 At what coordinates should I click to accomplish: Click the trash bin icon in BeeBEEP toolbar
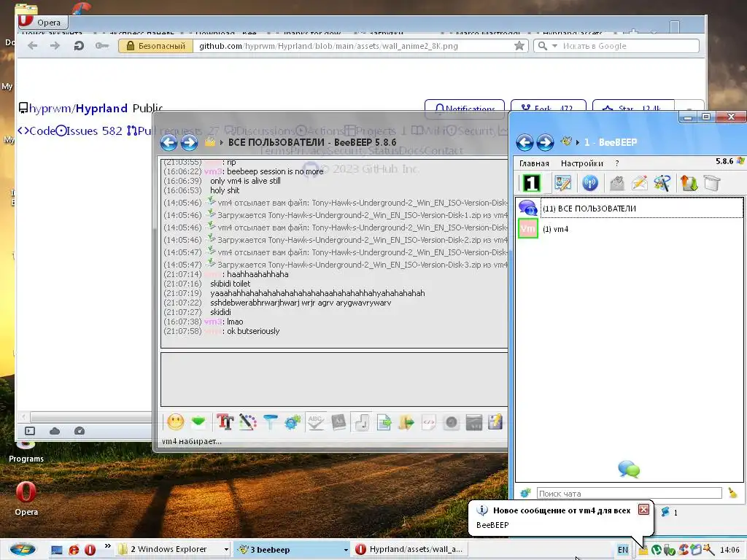[x=712, y=183]
